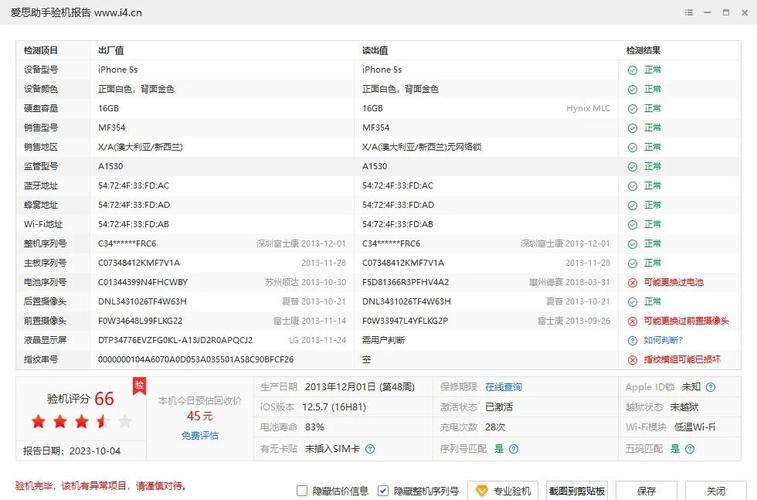Click the green check icon for 整机序列号 row
This screenshot has height=500, width=757.
[632, 244]
